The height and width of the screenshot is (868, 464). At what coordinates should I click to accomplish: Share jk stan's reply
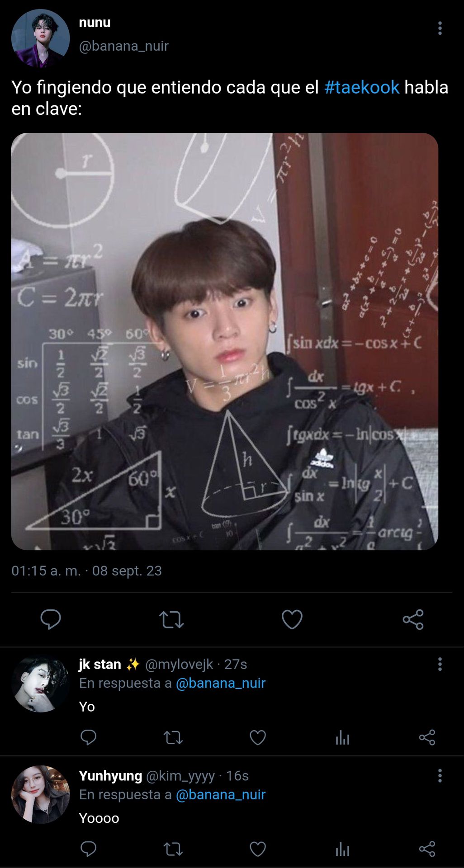point(427,737)
